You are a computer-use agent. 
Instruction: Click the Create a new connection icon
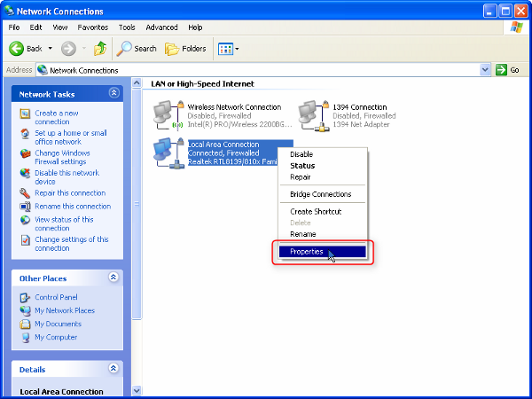(25, 113)
